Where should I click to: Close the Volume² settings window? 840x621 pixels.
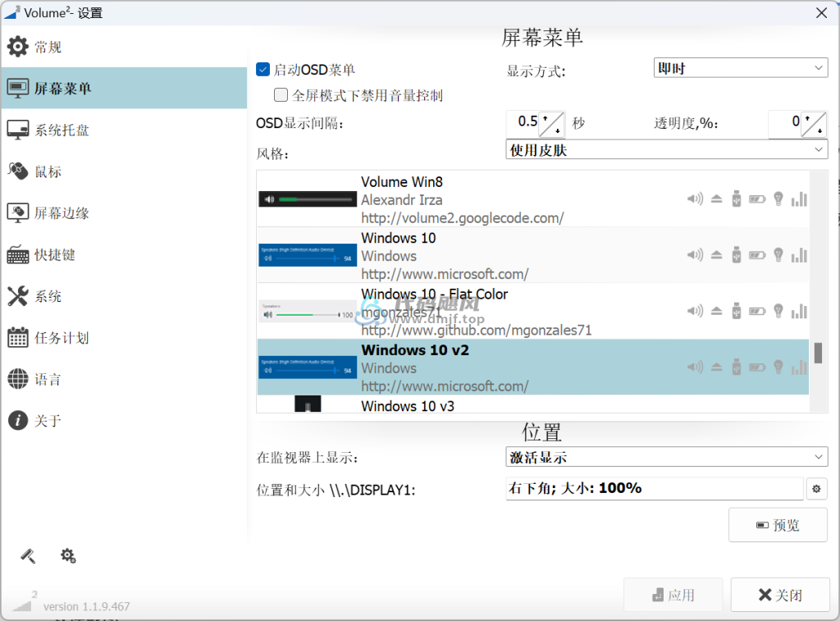click(x=821, y=13)
